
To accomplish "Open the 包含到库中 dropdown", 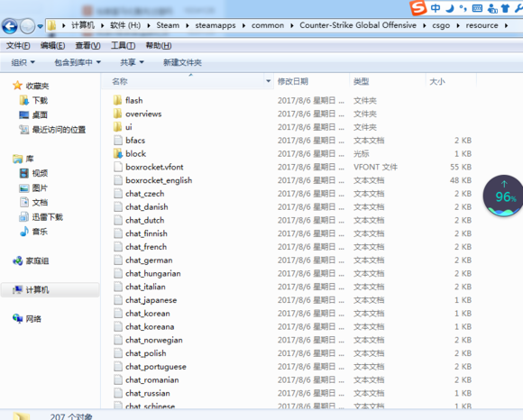I will [78, 62].
